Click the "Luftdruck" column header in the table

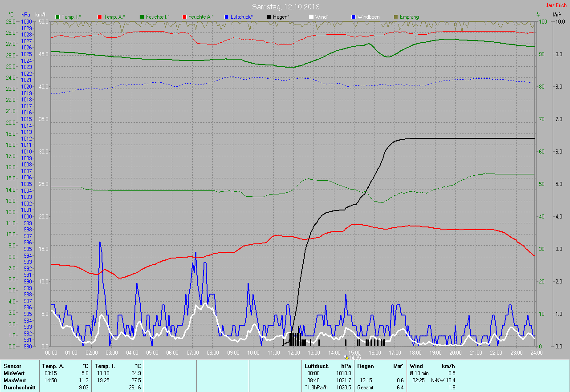[x=317, y=366]
